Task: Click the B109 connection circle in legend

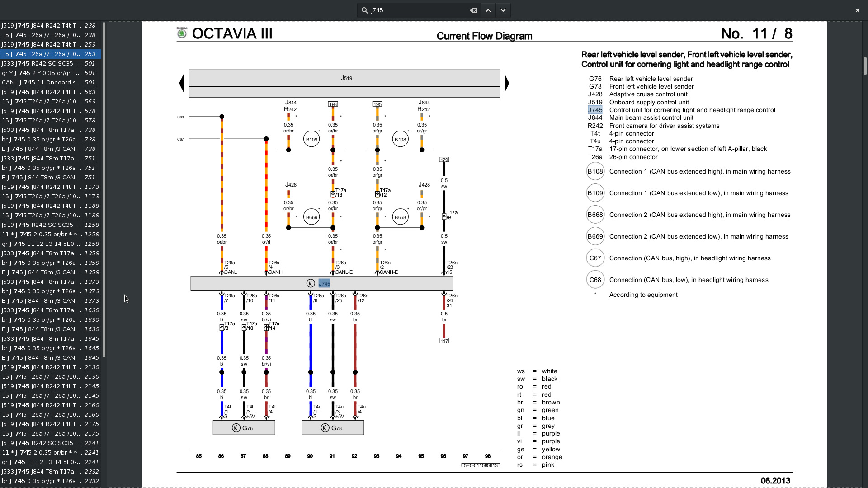Action: pos(595,193)
